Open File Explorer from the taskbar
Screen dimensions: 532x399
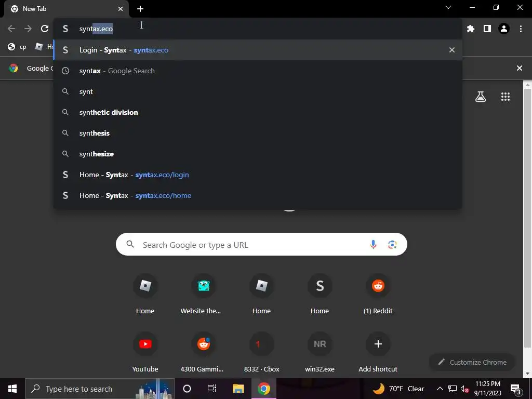[238, 389]
